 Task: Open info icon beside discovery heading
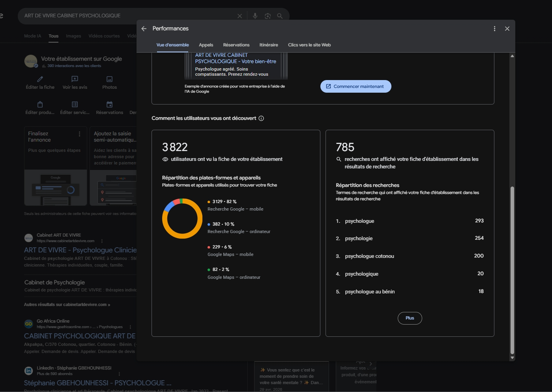coord(261,118)
